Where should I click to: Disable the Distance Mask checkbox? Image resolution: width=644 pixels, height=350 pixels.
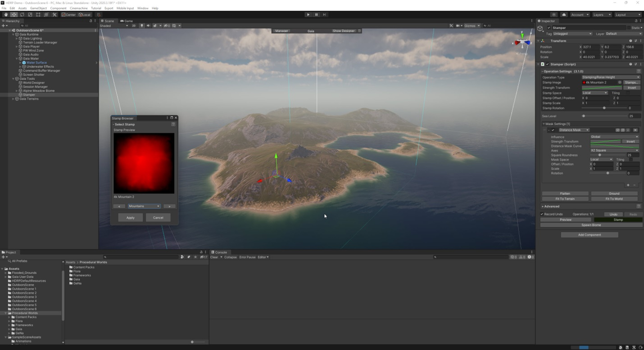pyautogui.click(x=553, y=130)
